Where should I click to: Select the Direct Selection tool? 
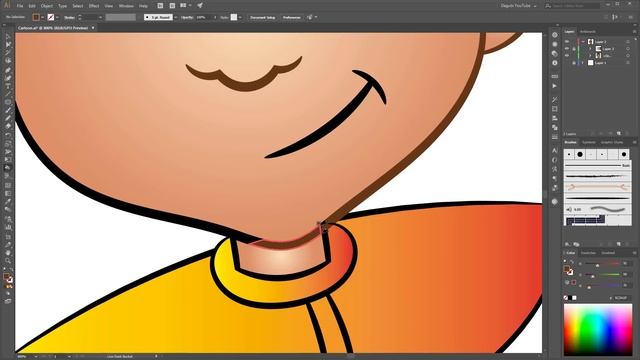[x=8, y=44]
